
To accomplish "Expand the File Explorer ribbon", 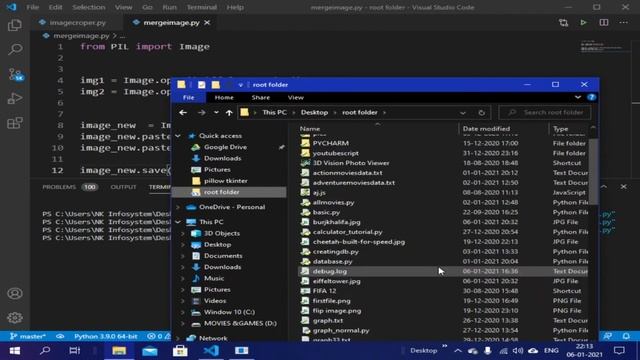I will pyautogui.click(x=578, y=97).
